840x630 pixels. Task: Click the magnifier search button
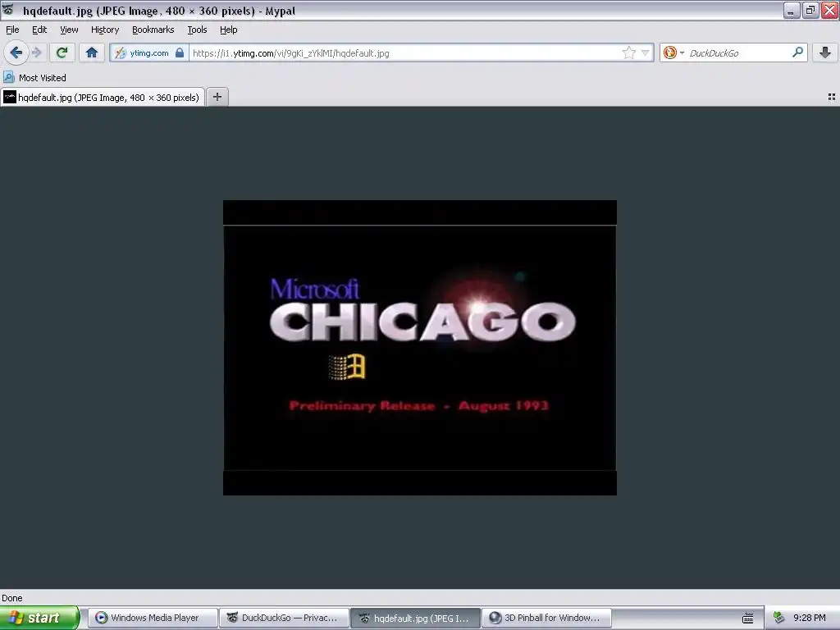[x=797, y=52]
